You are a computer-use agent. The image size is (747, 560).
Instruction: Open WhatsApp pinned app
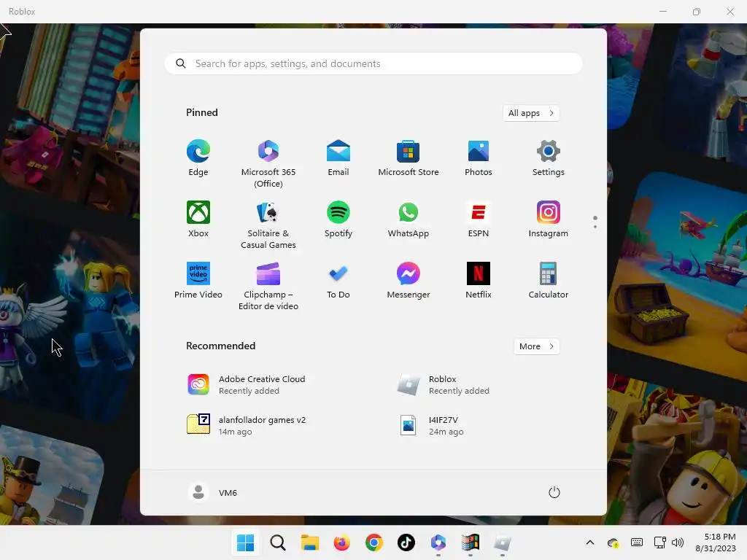(409, 219)
